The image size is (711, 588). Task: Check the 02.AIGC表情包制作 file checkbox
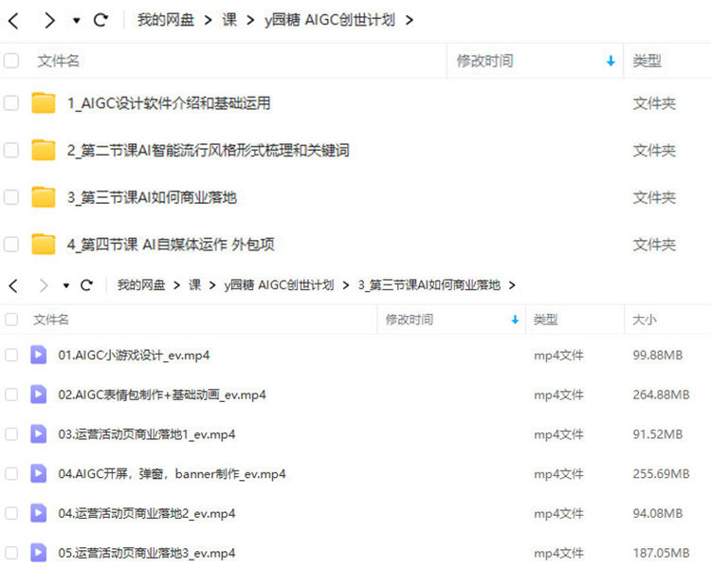pyautogui.click(x=11, y=395)
